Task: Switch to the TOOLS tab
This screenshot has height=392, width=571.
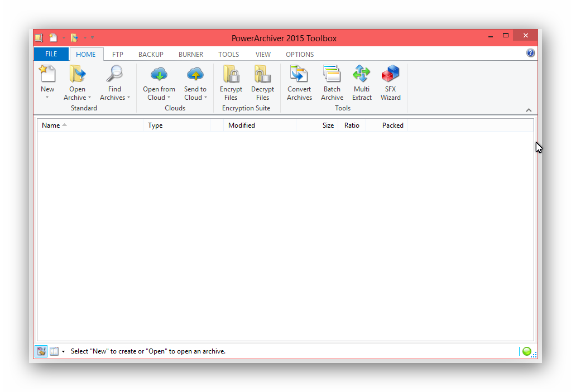Action: coord(229,54)
